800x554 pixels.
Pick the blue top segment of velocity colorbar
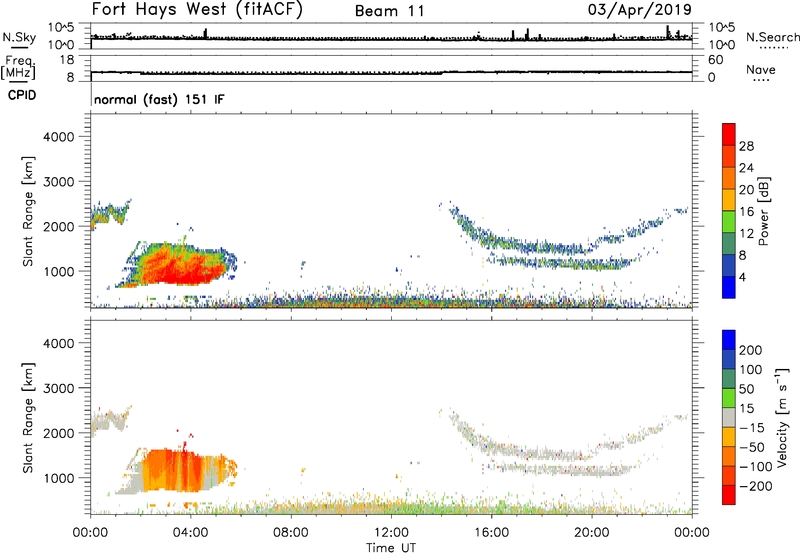tap(729, 340)
